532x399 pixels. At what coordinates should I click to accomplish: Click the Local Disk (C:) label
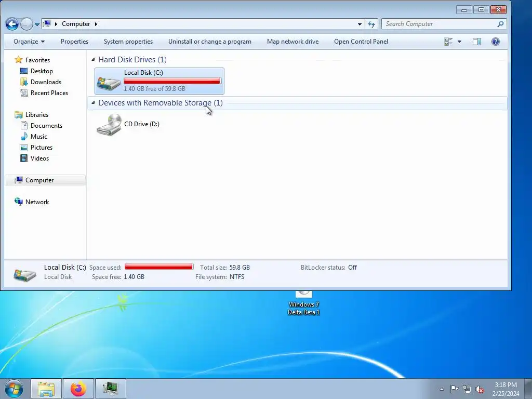143,73
